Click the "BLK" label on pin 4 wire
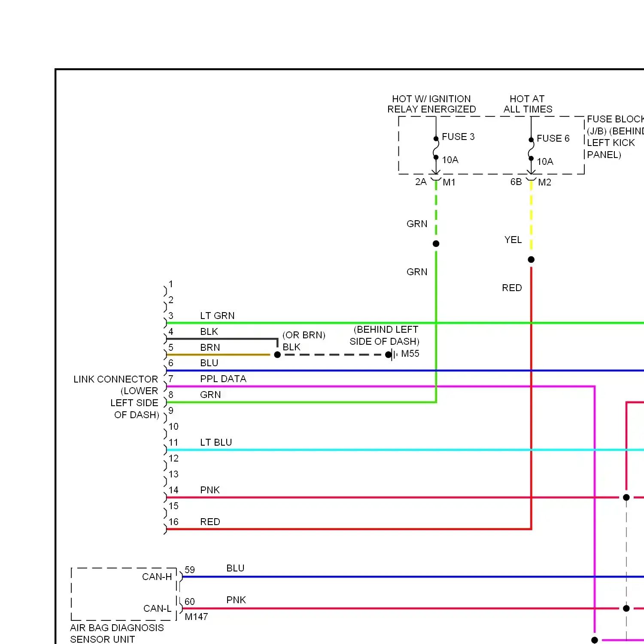The height and width of the screenshot is (644, 644). point(209,331)
